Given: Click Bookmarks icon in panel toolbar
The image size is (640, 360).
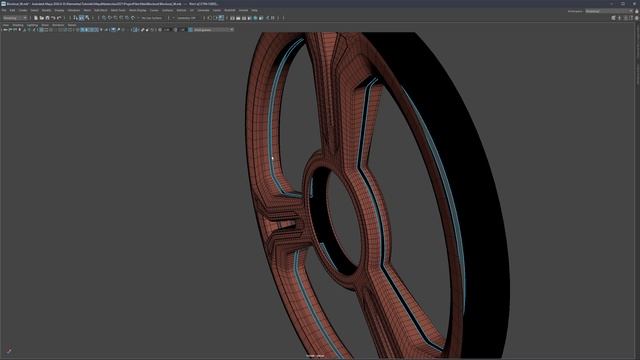Looking at the screenshot, I should coord(20,29).
